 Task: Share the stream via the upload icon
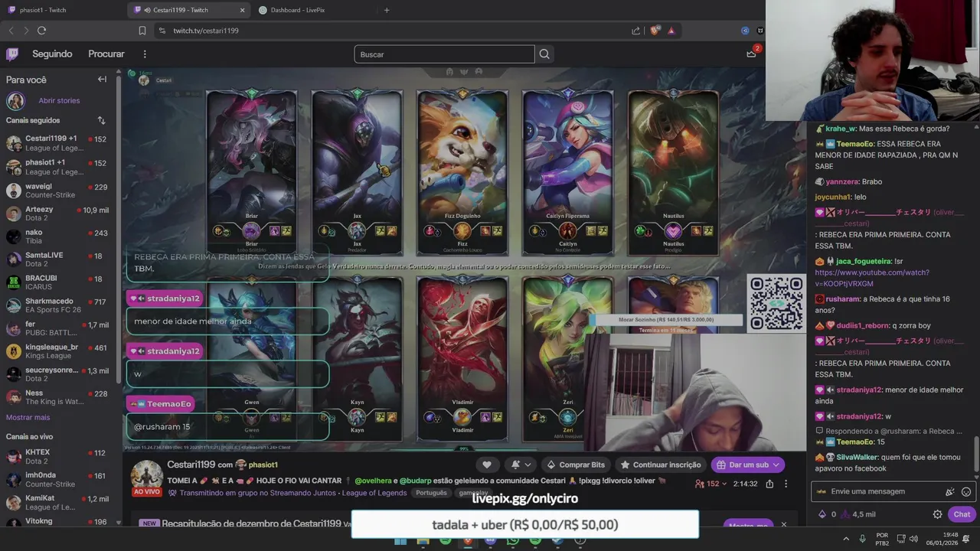(x=769, y=484)
